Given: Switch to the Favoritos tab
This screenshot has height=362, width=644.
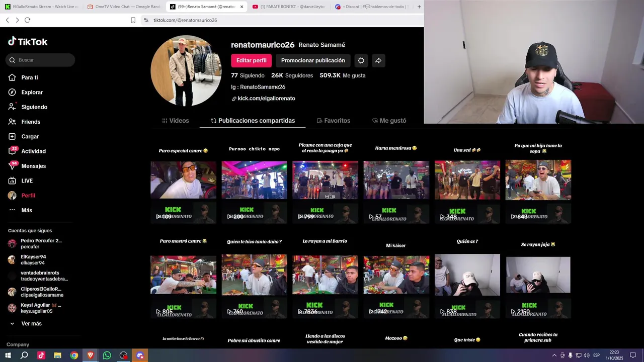Looking at the screenshot, I should (333, 121).
